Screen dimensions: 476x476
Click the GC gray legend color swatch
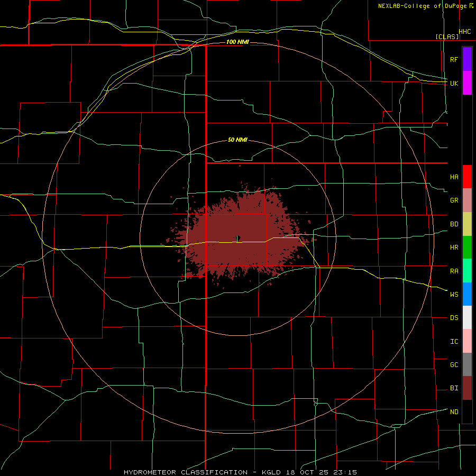click(467, 364)
